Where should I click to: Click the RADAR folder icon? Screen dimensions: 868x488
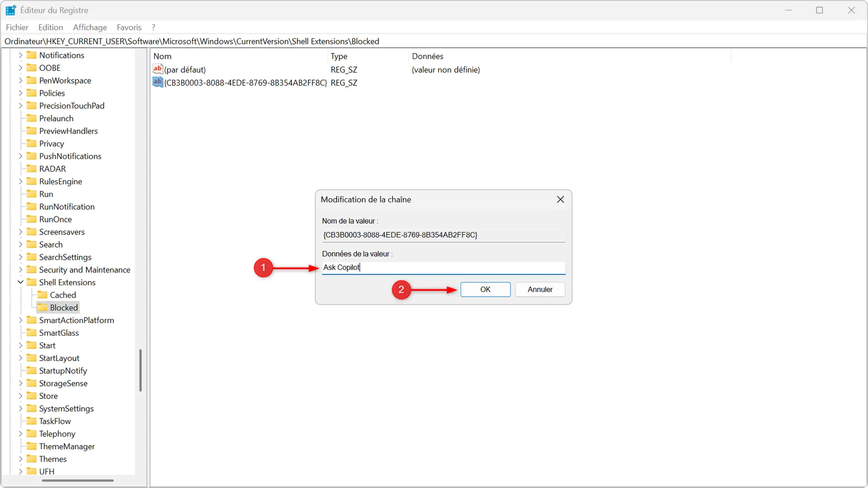[x=32, y=169]
